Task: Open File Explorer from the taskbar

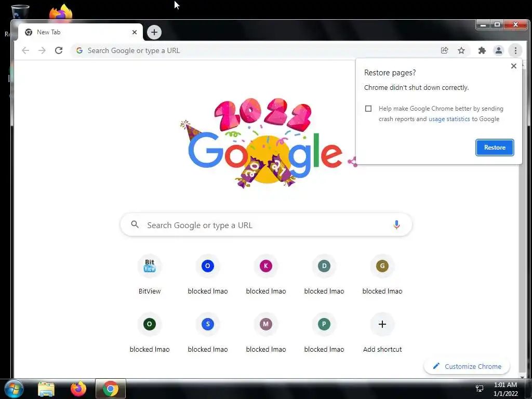Action: click(x=46, y=389)
